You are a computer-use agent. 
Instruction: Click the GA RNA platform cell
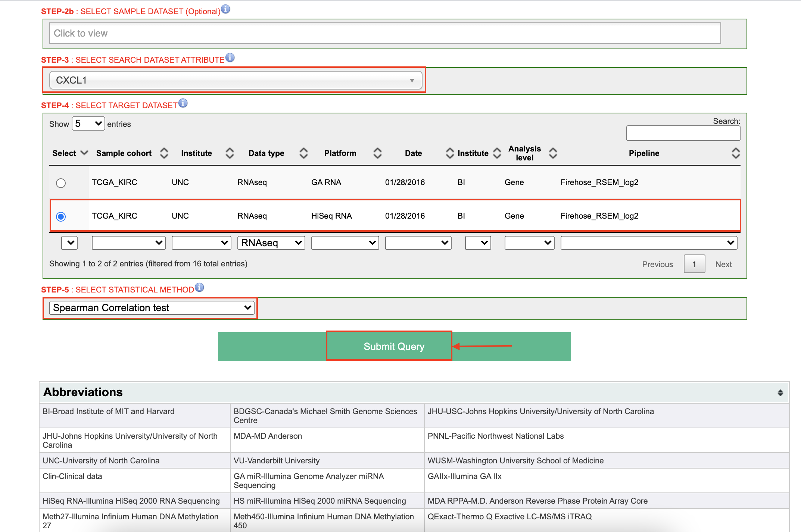coord(326,182)
